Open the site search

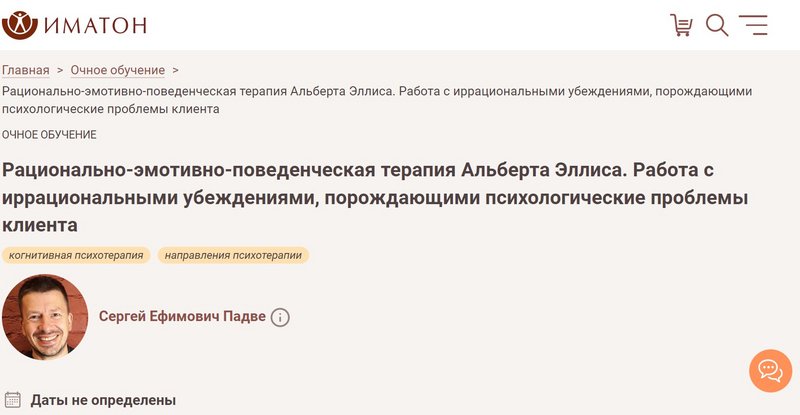pos(717,25)
